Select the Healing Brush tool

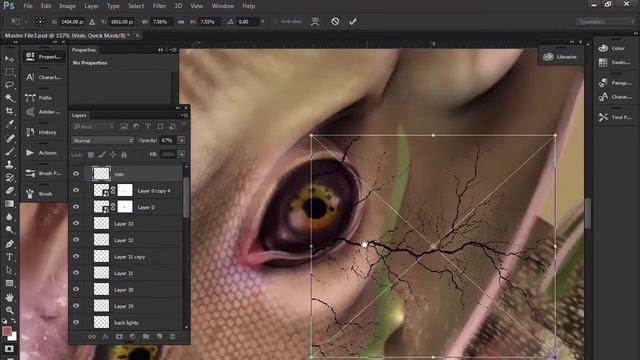click(x=9, y=138)
